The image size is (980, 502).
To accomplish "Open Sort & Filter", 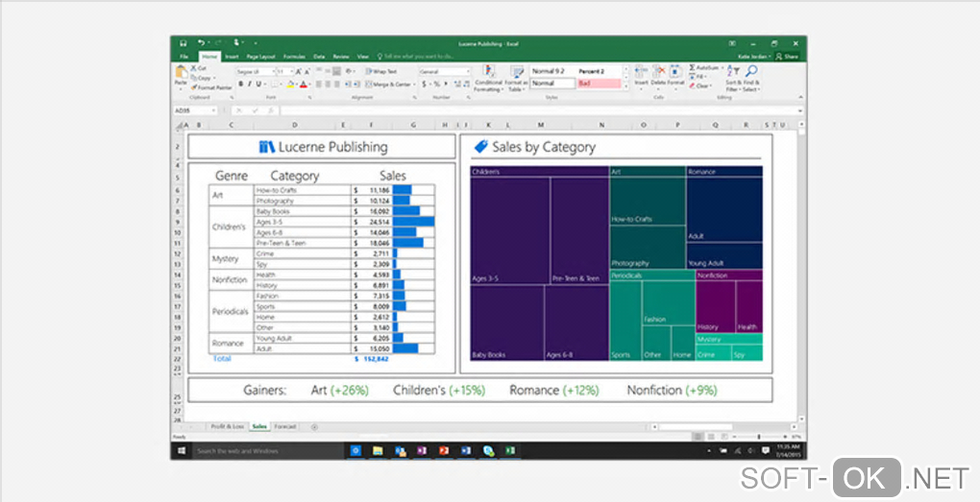I will [732, 79].
